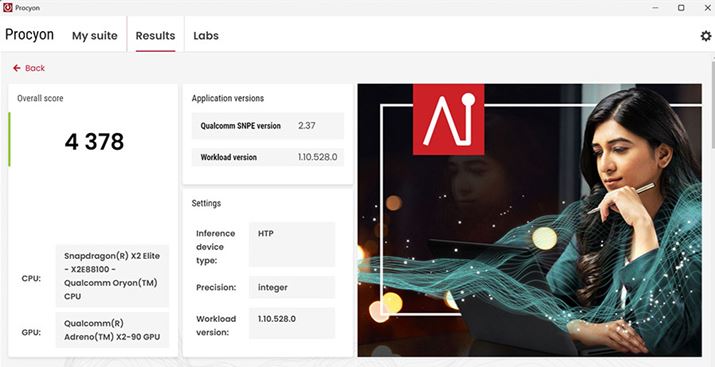The height and width of the screenshot is (367, 715).
Task: Click the Settings heading
Action: [x=206, y=203]
